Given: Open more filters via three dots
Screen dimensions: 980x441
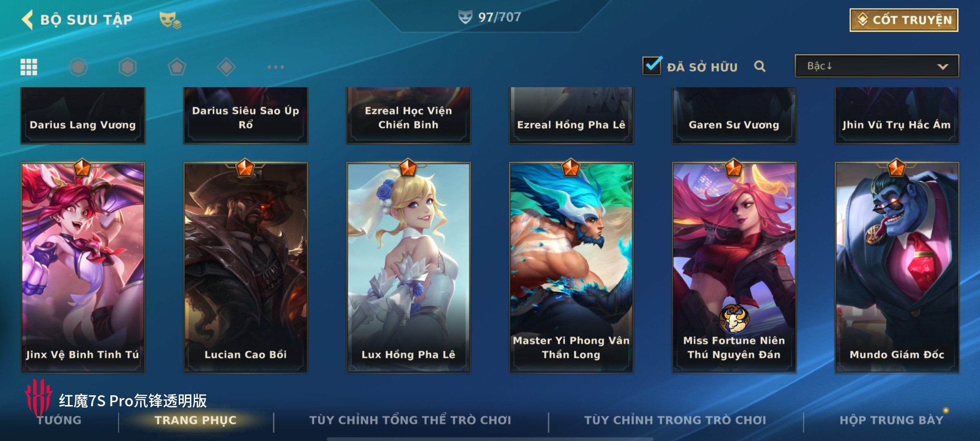Looking at the screenshot, I should (x=276, y=67).
